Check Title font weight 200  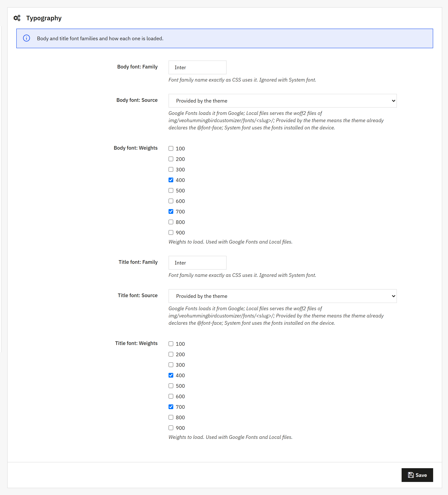click(171, 354)
